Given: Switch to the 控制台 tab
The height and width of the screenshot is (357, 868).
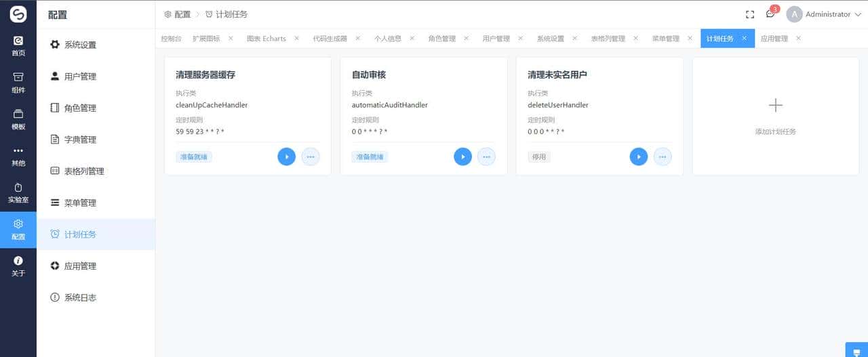Looking at the screenshot, I should (x=171, y=39).
